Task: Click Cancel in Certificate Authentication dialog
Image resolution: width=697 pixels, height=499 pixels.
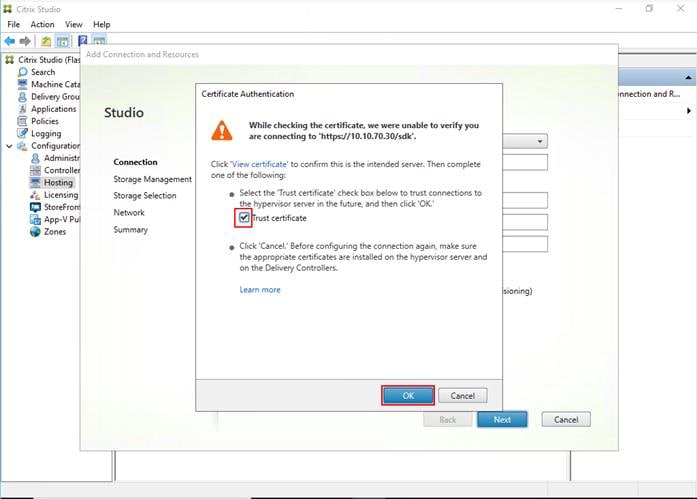Action: point(462,395)
